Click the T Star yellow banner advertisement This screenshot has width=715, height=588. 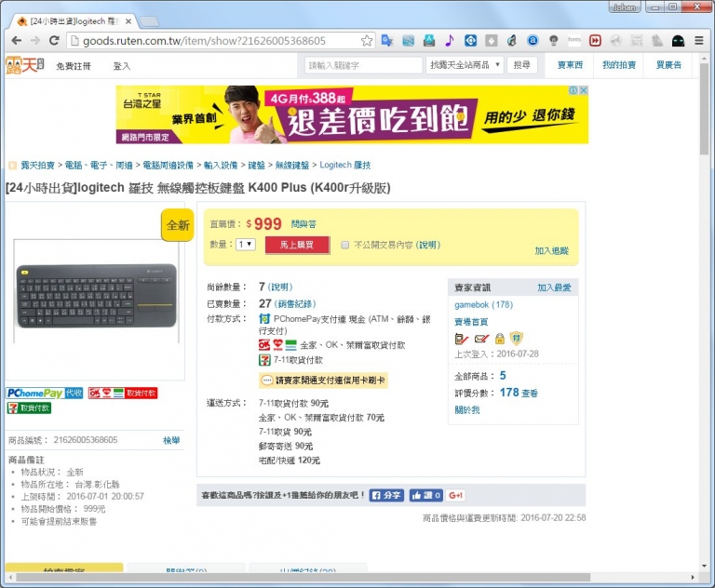[352, 114]
